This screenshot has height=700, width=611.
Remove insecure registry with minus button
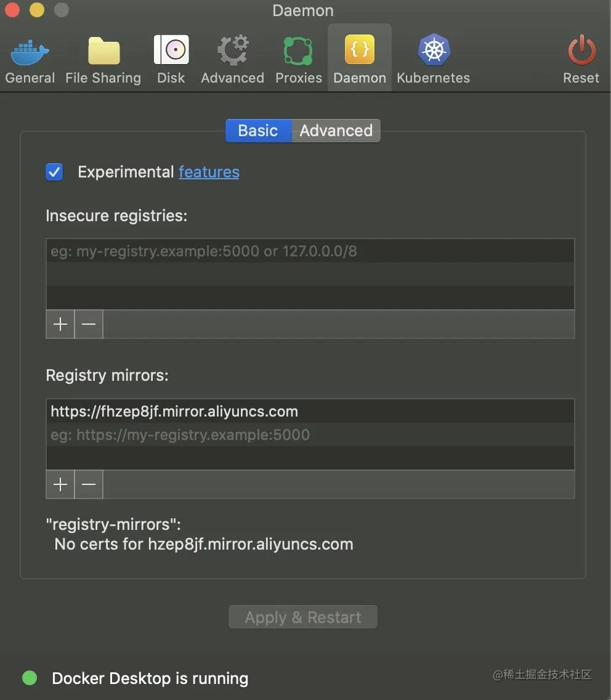[89, 324]
